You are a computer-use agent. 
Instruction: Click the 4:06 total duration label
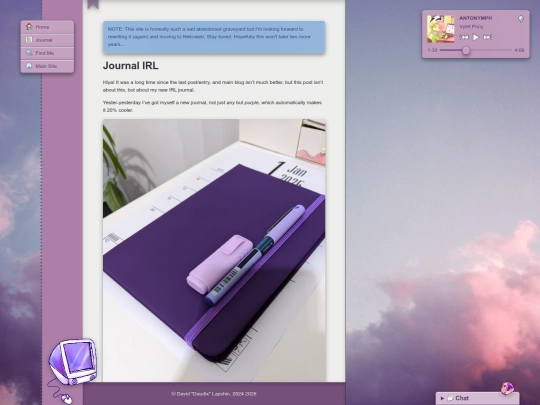click(x=519, y=51)
